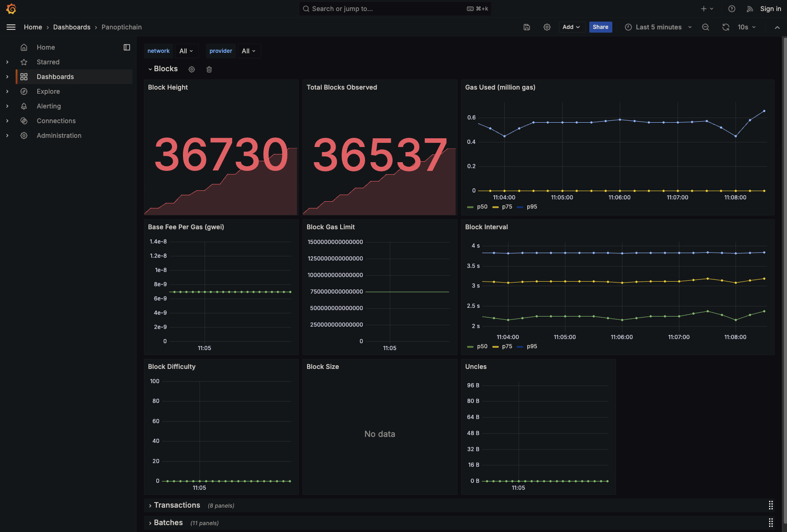Click the dock sidebar menu icon
The image size is (787, 532).
(x=127, y=47)
